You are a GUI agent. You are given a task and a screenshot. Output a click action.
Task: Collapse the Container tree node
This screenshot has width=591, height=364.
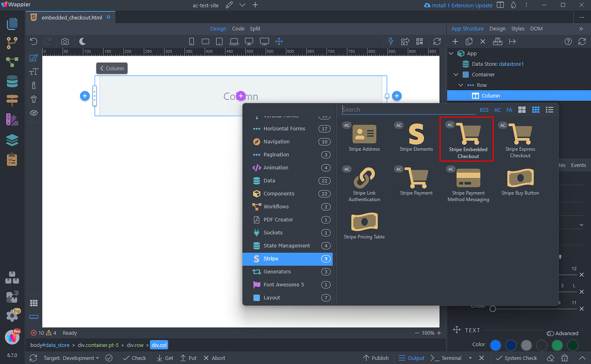point(456,75)
